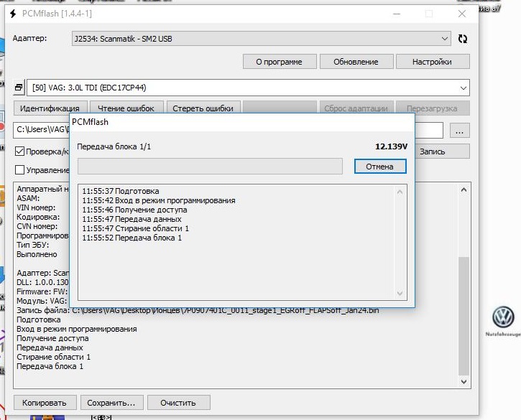Viewport: 521px width, 420px height.
Task: Click the 'Запись файла' line in main log
Action: tap(198, 310)
